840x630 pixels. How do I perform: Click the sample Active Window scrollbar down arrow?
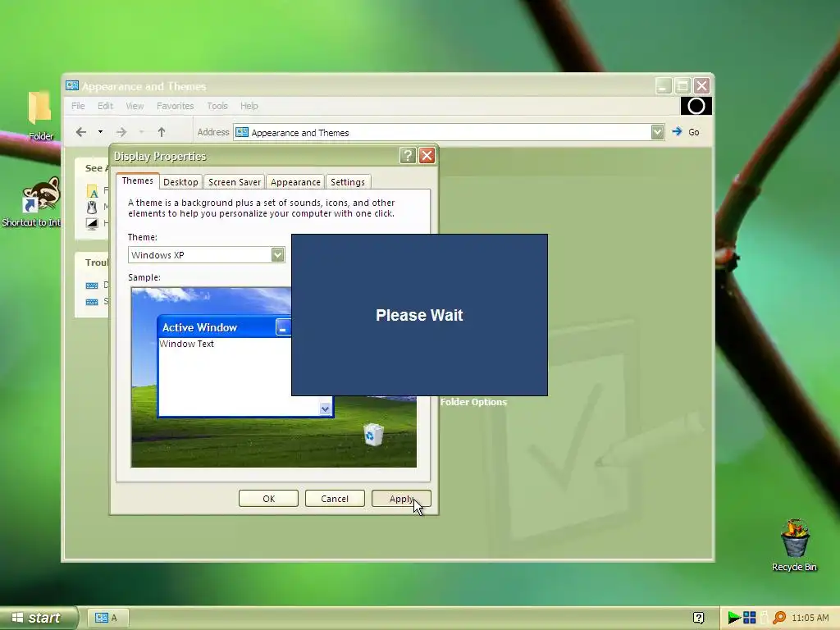[x=325, y=409]
